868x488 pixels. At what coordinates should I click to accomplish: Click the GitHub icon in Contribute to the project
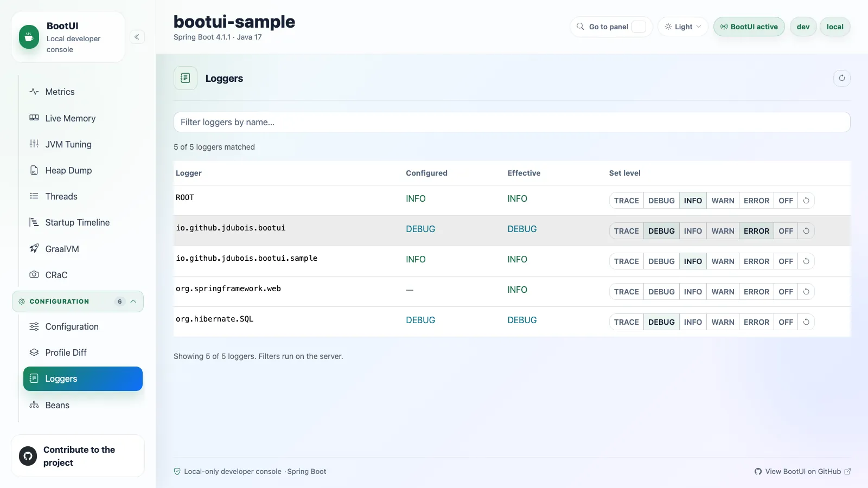[x=28, y=456]
